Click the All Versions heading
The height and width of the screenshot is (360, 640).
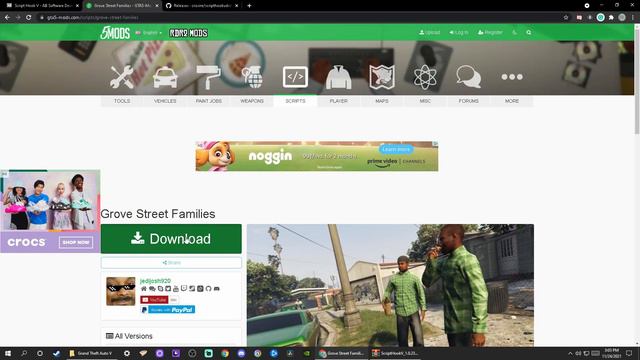point(129,336)
